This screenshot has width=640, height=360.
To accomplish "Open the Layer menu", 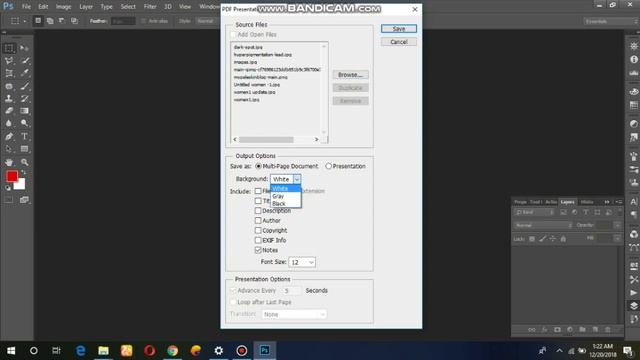I will [86, 7].
